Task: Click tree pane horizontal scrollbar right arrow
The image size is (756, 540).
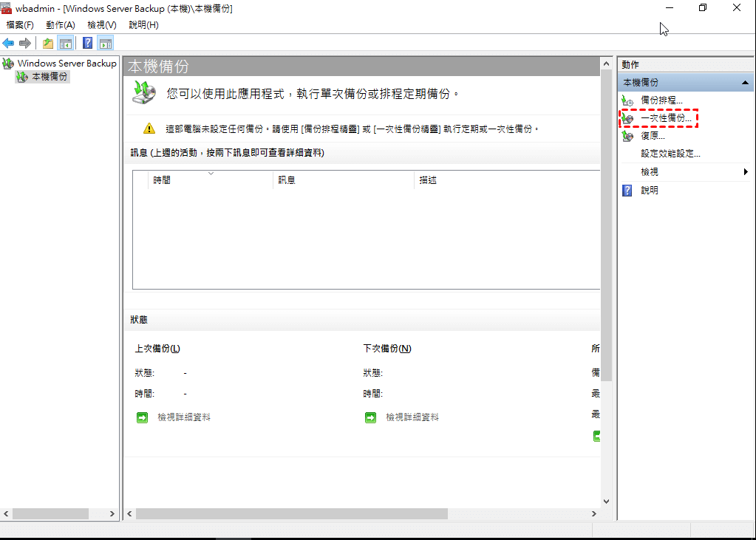Action: point(112,514)
